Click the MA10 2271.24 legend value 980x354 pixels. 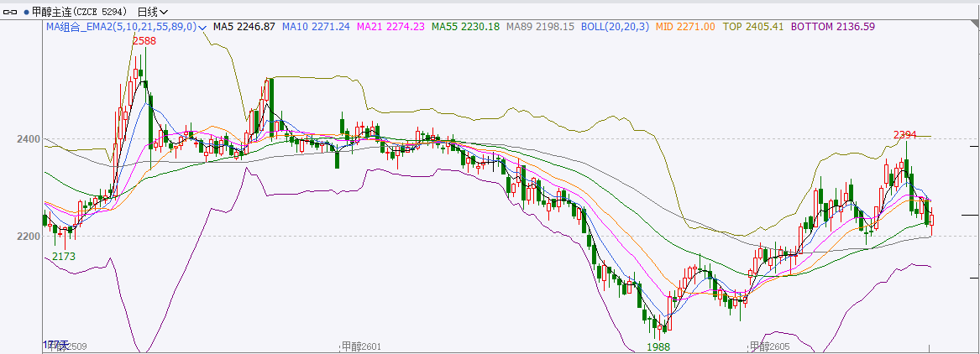(316, 27)
